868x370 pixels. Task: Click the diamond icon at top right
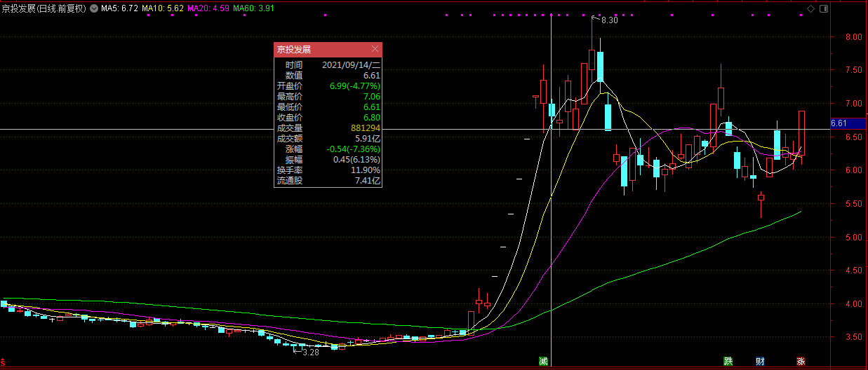click(811, 8)
